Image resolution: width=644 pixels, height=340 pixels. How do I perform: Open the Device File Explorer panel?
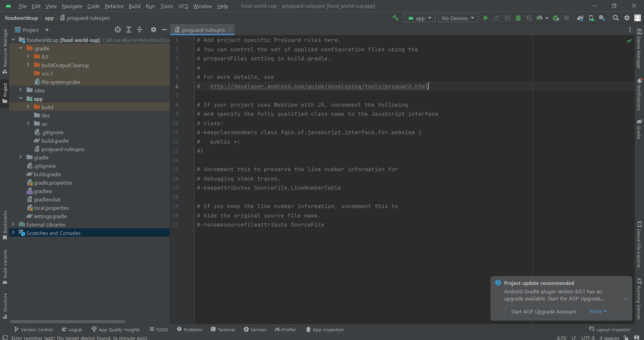639,244
